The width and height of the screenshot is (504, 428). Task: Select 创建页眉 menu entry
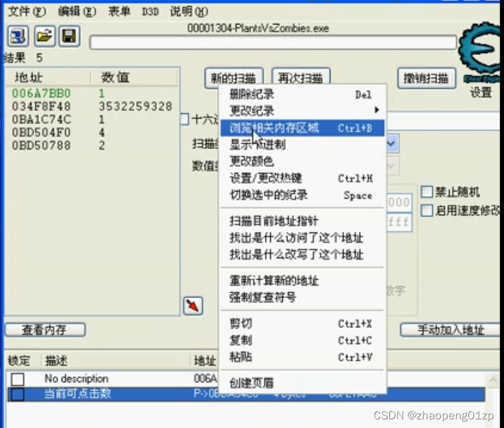coord(303,383)
